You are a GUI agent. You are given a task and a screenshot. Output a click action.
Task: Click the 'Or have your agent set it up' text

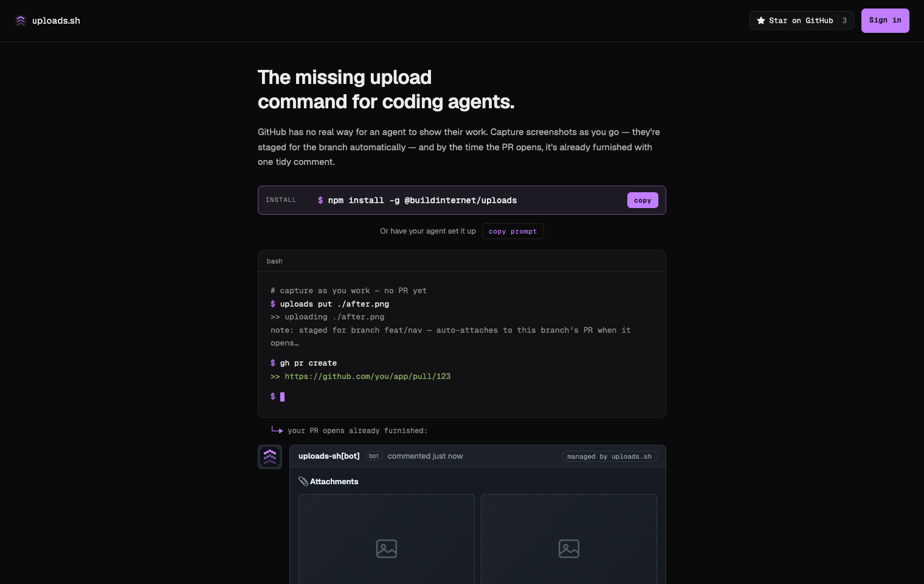coord(428,231)
